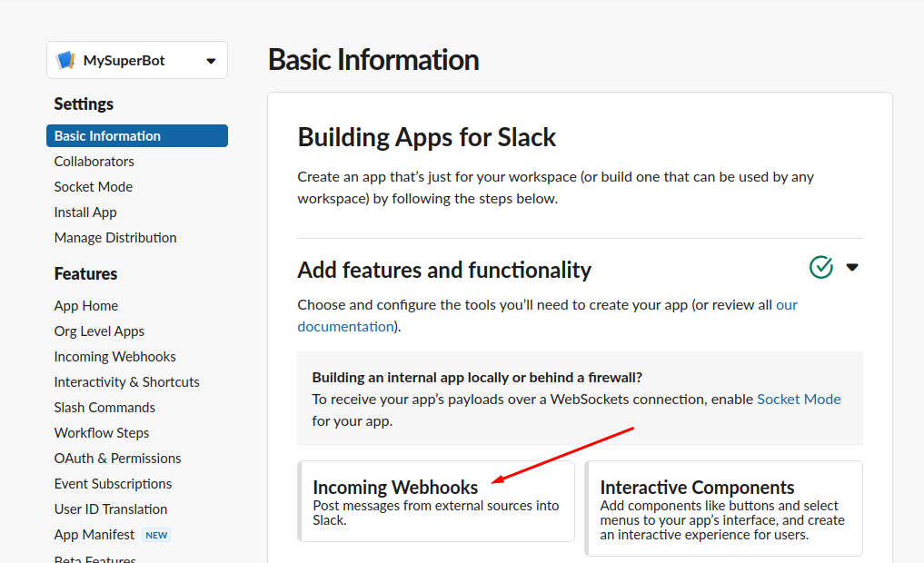This screenshot has width=924, height=563.
Task: Open the Event Subscriptions page
Action: (114, 483)
